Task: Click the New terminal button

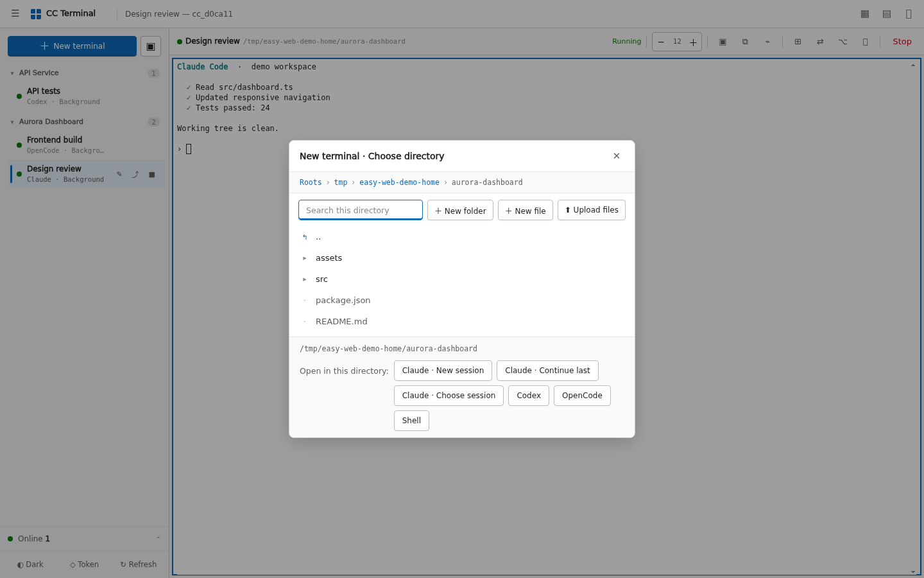Action: point(72,46)
